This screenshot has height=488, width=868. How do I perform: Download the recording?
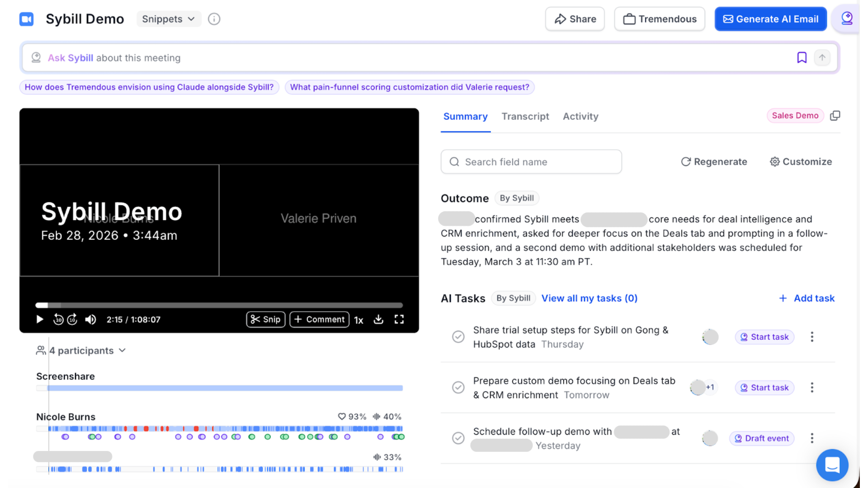[378, 319]
